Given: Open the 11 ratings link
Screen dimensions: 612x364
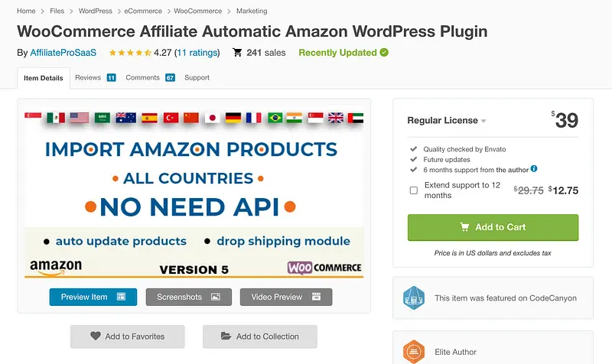Looking at the screenshot, I should (x=197, y=53).
